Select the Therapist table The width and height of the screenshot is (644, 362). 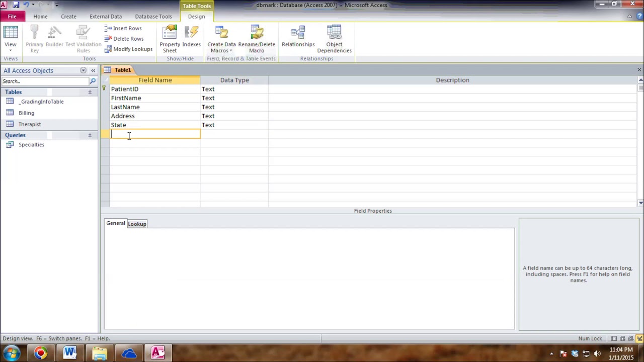(29, 124)
